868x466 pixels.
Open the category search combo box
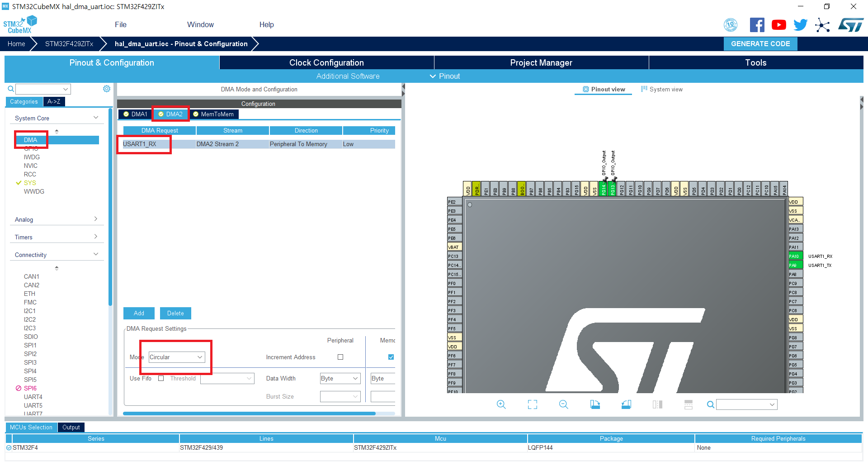pyautogui.click(x=43, y=89)
